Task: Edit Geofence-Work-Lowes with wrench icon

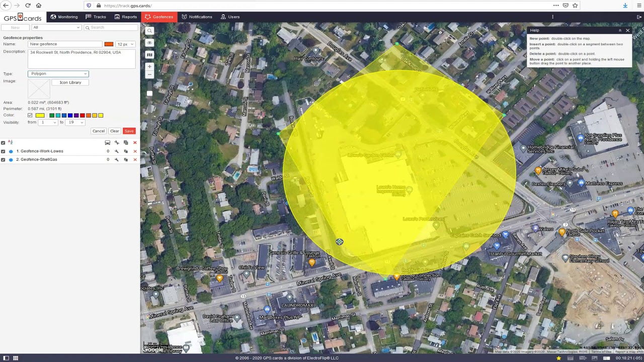Action: [x=117, y=151]
